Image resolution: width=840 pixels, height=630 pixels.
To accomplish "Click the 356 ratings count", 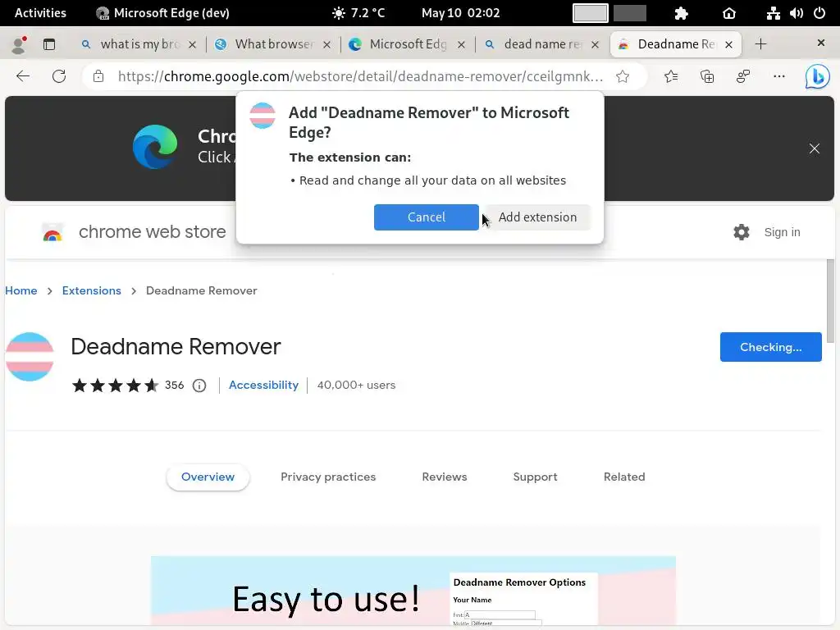I will pos(174,386).
